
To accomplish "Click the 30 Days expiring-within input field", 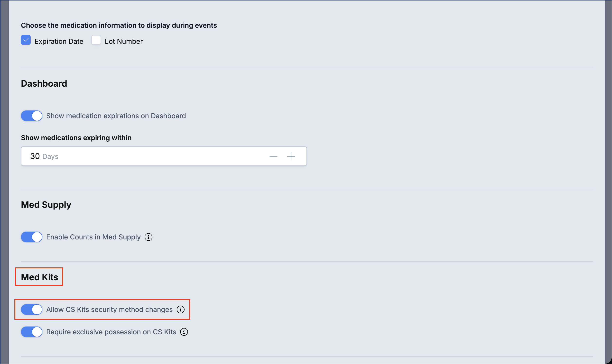I will 164,156.
